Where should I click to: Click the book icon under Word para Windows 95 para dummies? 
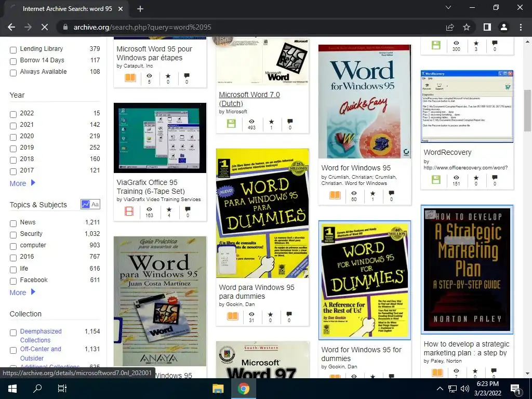[233, 316]
